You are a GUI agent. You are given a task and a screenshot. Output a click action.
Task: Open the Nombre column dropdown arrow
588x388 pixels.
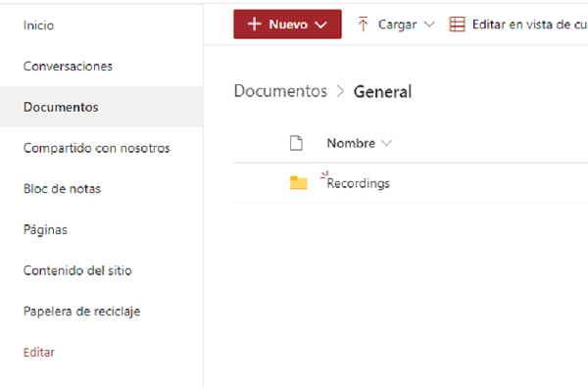tap(386, 143)
